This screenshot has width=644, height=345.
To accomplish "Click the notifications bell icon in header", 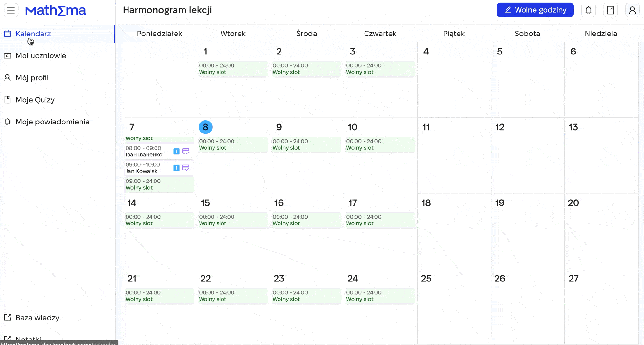I will [588, 10].
